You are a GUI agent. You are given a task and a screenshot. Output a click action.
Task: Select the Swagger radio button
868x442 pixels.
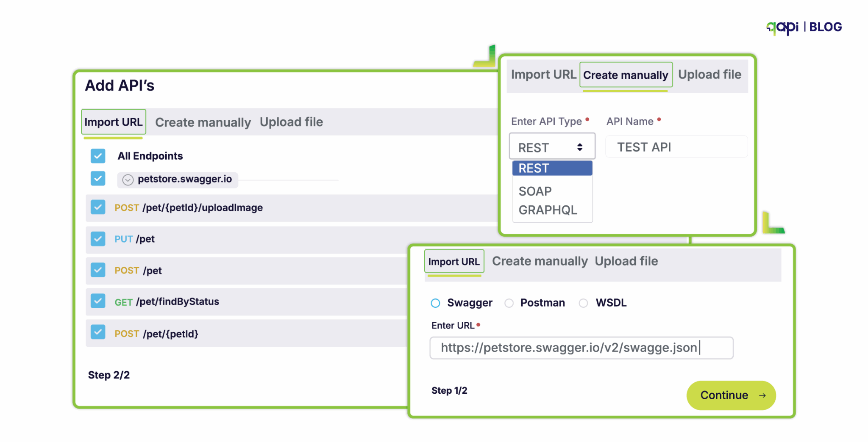tap(435, 303)
